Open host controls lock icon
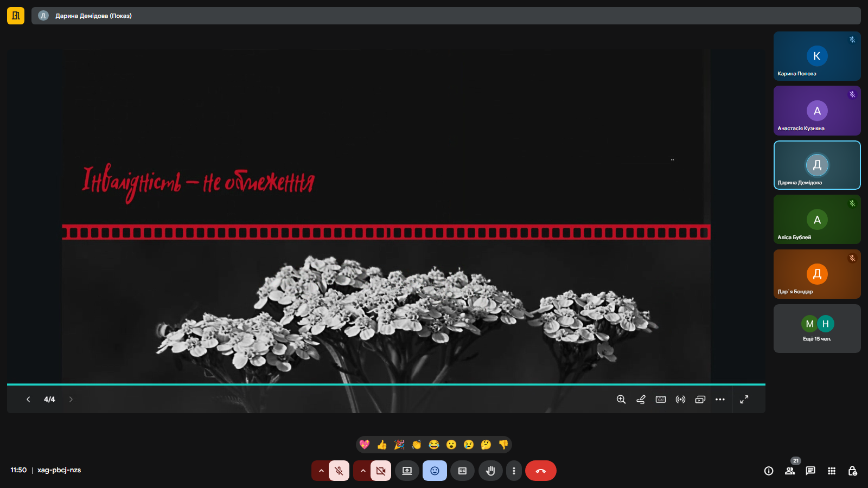Screen dimensions: 868x488 pos(852,471)
